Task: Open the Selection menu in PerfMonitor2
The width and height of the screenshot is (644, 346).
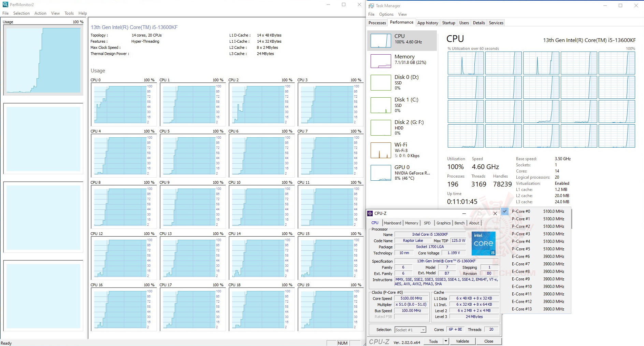Action: pyautogui.click(x=22, y=13)
